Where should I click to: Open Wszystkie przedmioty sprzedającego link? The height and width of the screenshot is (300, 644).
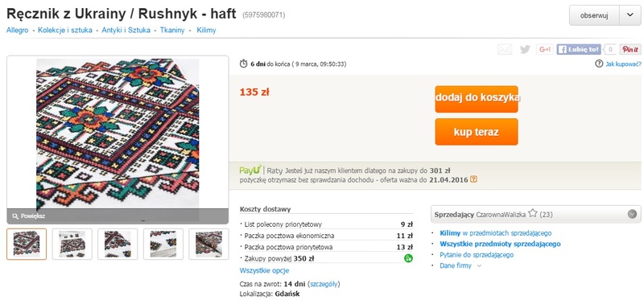tap(500, 244)
